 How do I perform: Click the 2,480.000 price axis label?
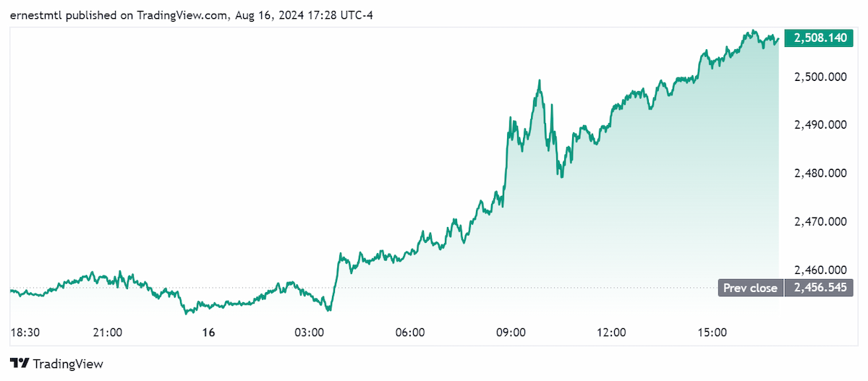(x=820, y=173)
